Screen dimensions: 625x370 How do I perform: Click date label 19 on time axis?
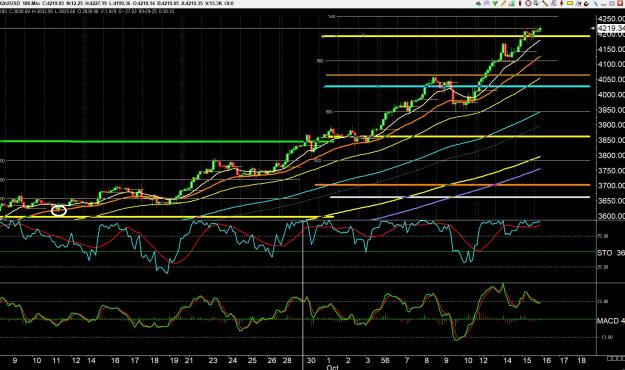[174, 360]
